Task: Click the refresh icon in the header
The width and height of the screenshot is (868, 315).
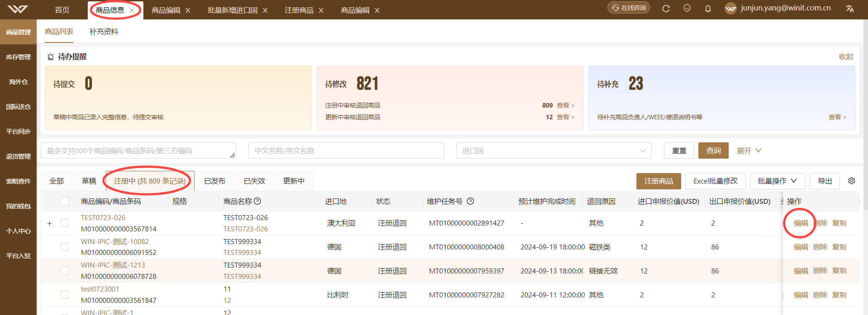Action: tap(666, 9)
